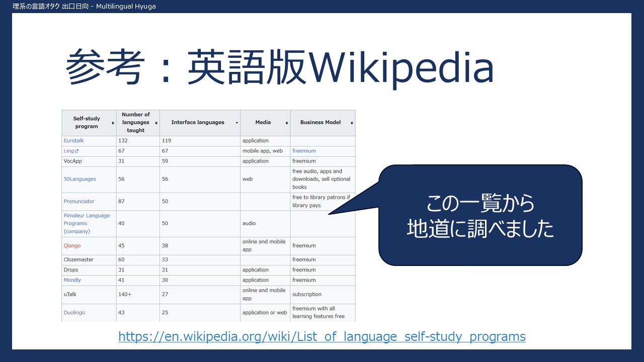
Task: Click 'free to library patrons' cell
Action: point(323,202)
